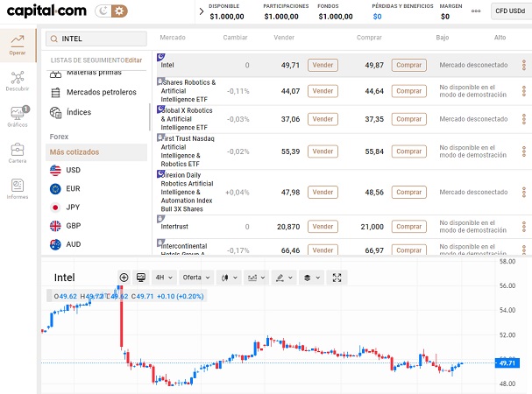The width and height of the screenshot is (532, 394).
Task: Click the Disponible $1.000,00 balance
Action: point(227,17)
